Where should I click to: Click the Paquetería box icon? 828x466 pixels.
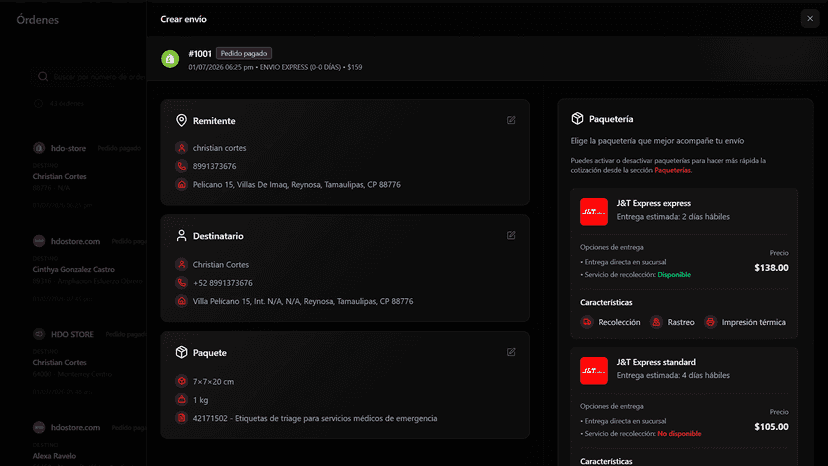577,119
